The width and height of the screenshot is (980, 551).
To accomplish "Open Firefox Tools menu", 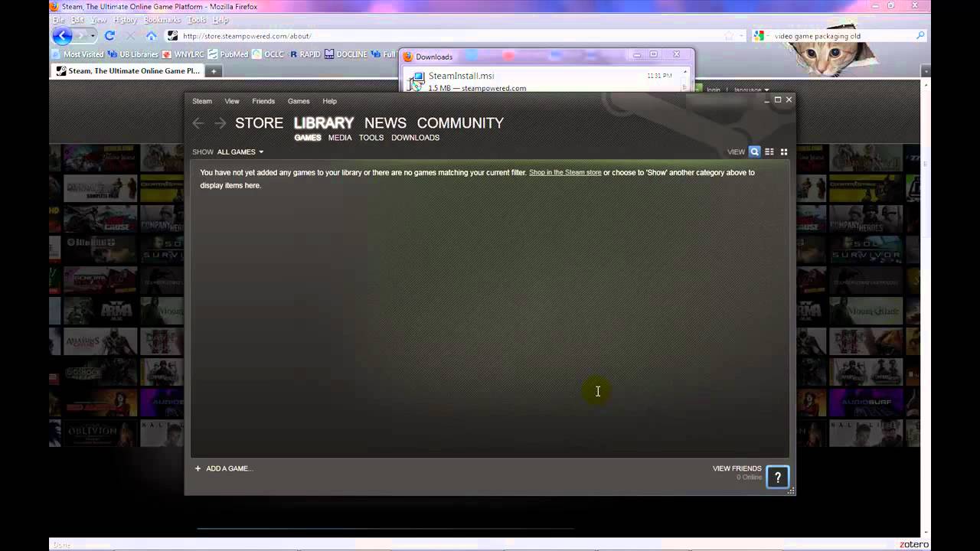I will (x=197, y=20).
